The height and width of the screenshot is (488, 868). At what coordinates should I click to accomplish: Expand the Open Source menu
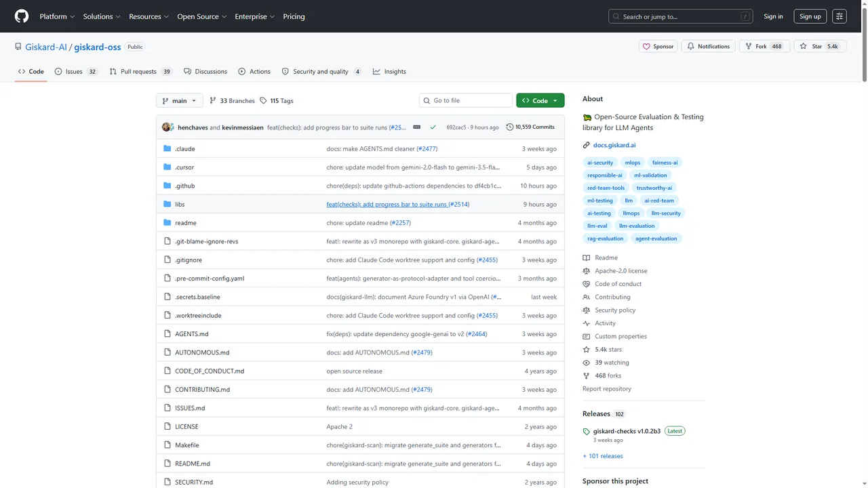(x=201, y=16)
